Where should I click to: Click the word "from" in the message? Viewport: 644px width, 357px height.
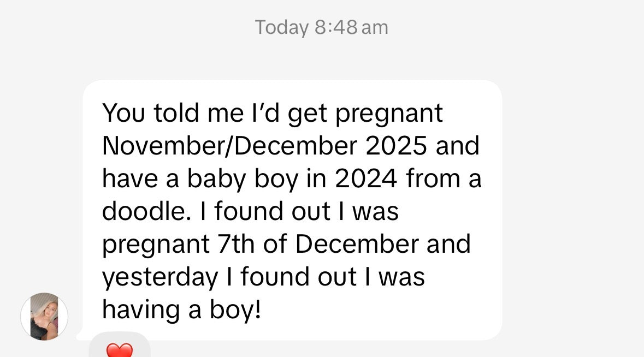[432, 179]
